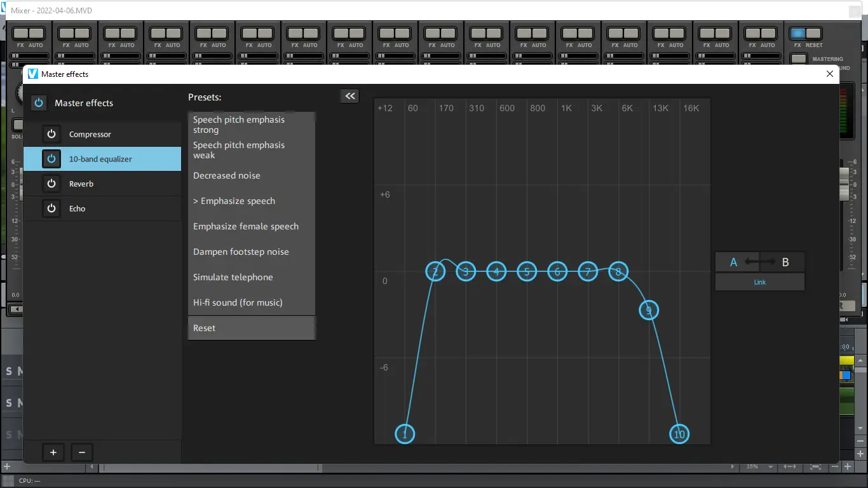Collapse the presets panel with double-arrow button

[349, 96]
